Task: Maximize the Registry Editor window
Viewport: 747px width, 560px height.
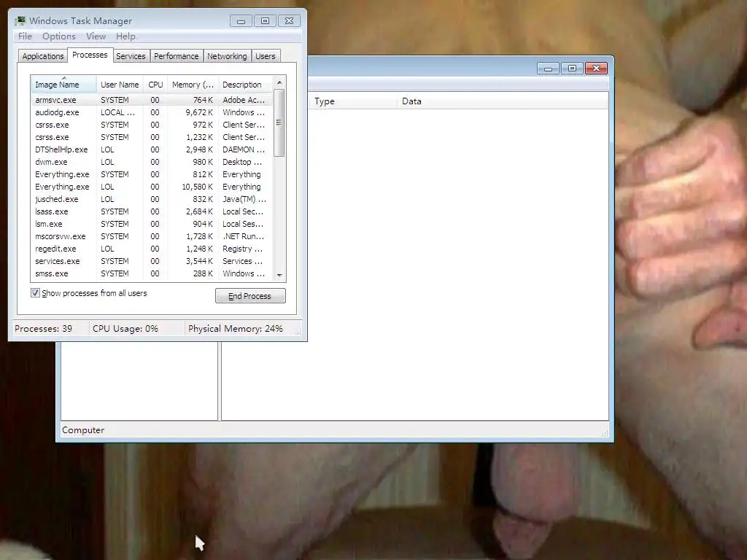Action: click(x=572, y=69)
